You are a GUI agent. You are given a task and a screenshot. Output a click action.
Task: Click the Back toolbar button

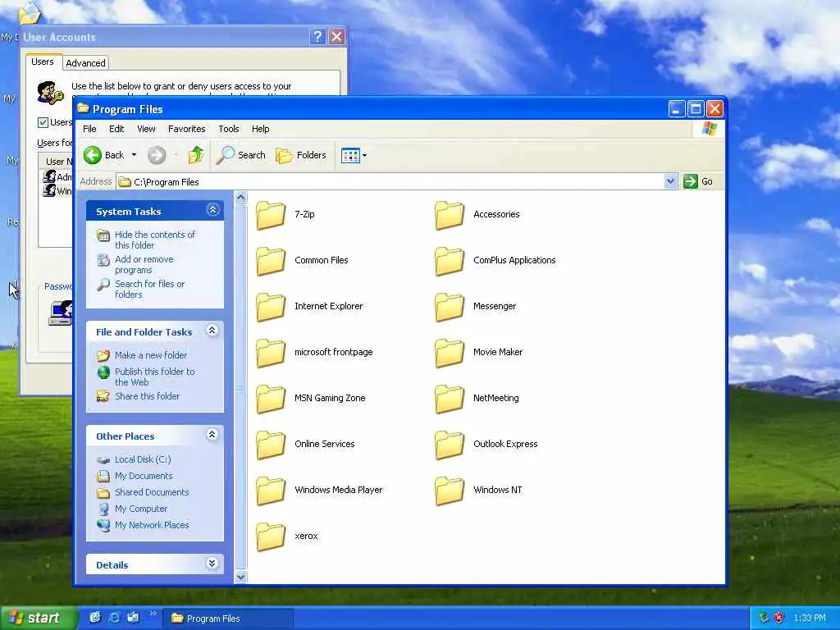point(104,155)
